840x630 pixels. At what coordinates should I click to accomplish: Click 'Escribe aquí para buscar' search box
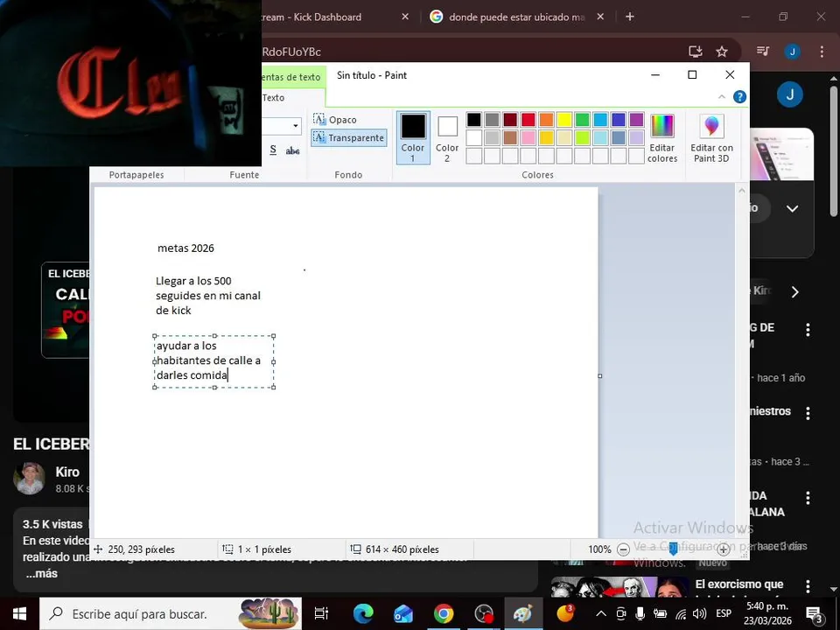171,614
